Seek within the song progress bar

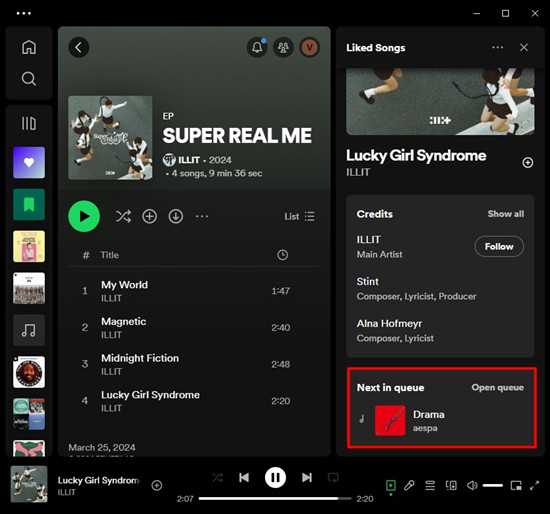tap(275, 499)
